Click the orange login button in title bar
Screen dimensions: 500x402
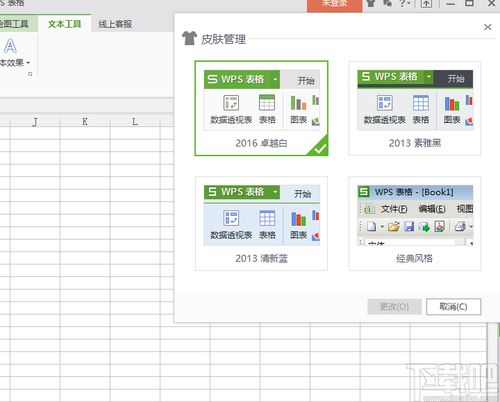coord(334,4)
